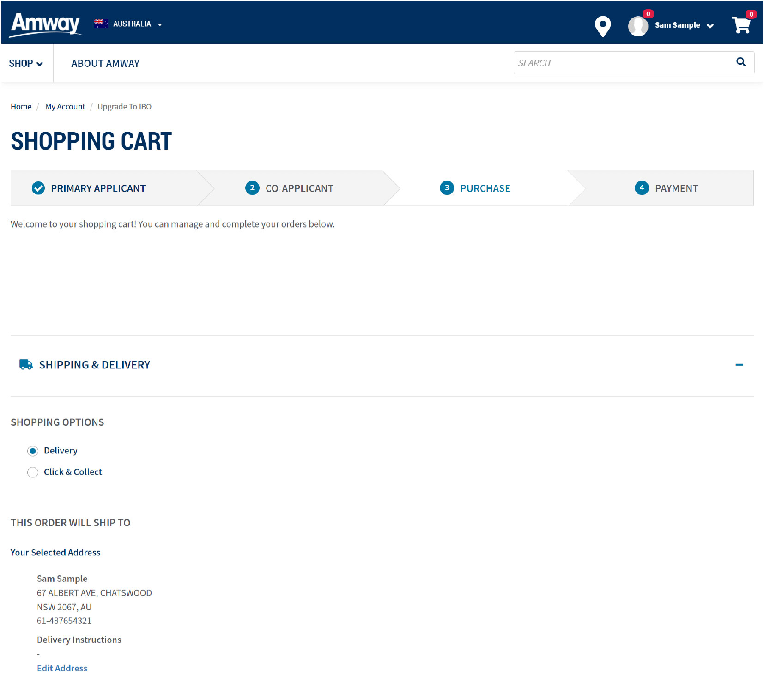
Task: Click the Upgrade To IBO breadcrumb
Action: click(x=124, y=107)
